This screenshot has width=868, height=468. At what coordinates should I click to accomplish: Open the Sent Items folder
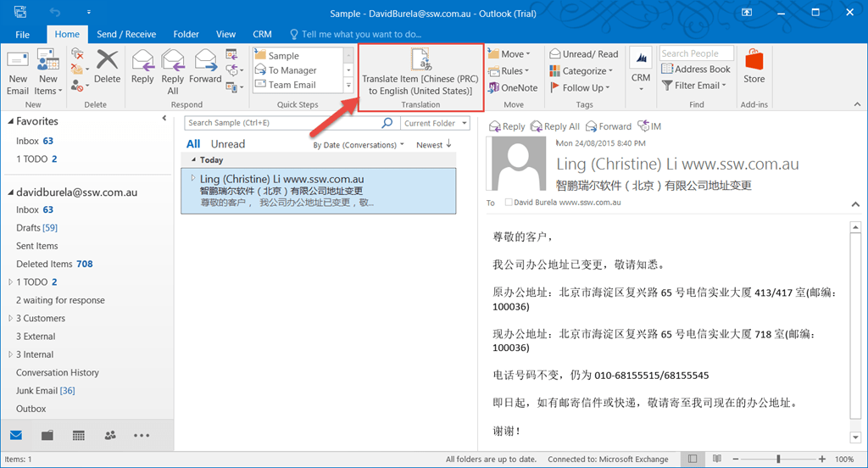(37, 246)
